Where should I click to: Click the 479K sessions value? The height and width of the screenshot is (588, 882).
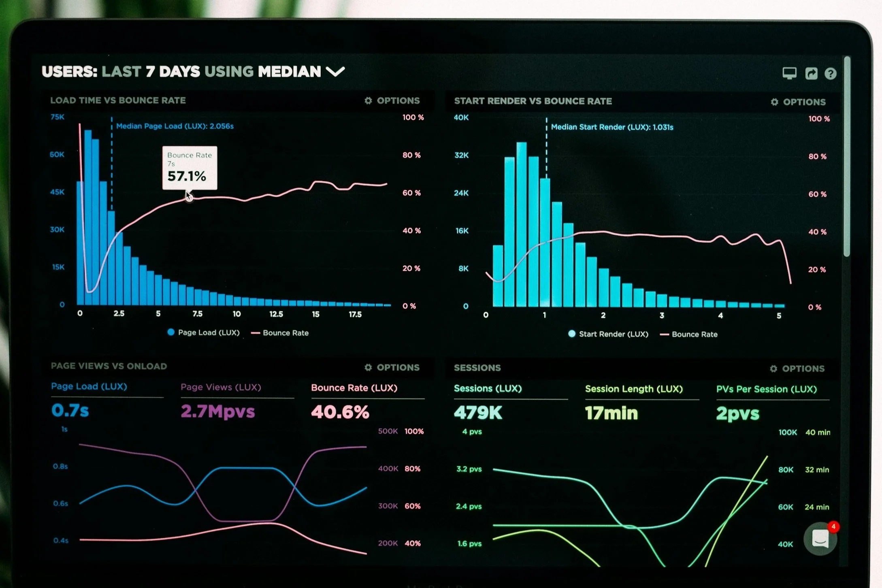tap(478, 413)
